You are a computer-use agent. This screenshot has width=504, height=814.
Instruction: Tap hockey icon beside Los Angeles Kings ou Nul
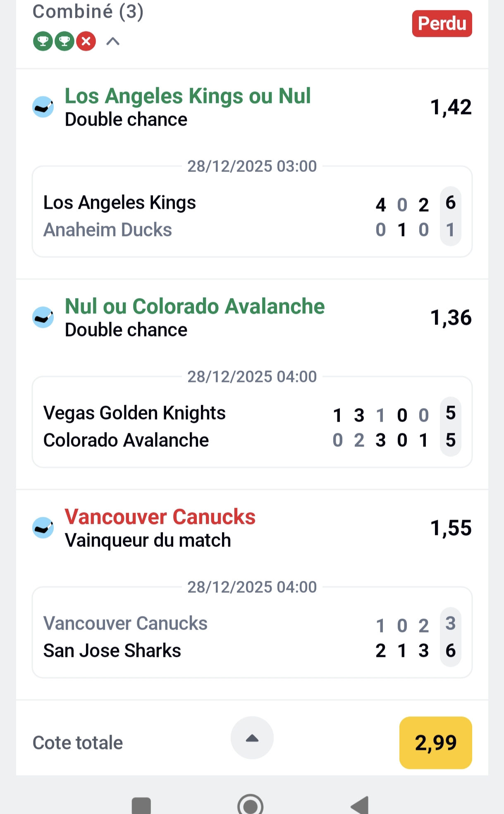43,107
